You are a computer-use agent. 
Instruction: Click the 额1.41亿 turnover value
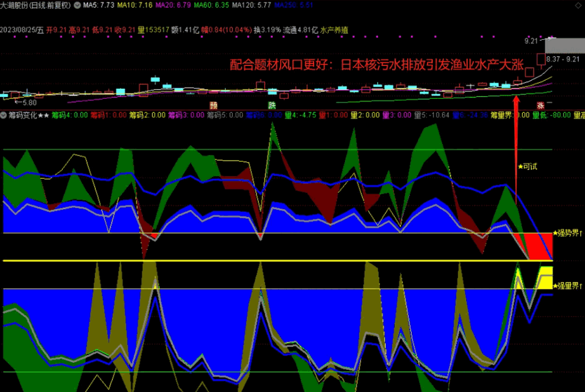[x=185, y=30]
